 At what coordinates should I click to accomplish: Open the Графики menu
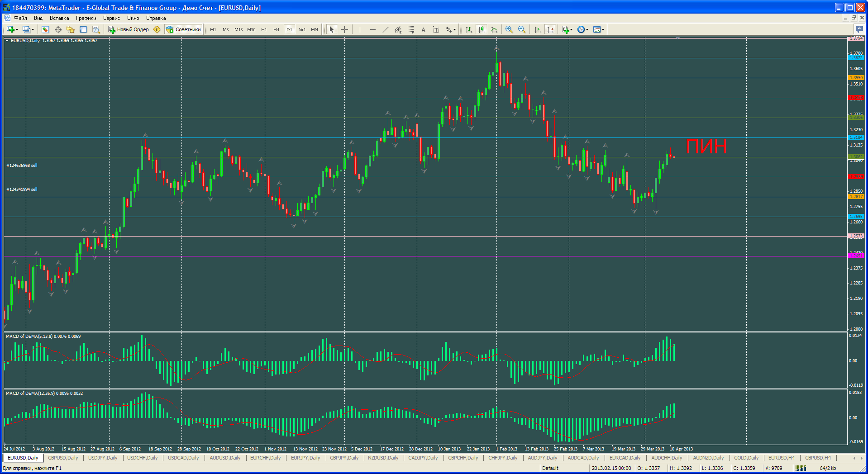pyautogui.click(x=86, y=18)
